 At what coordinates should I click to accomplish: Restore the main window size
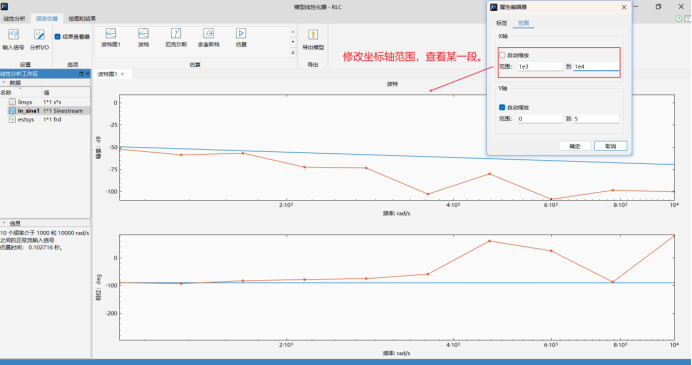[x=658, y=7]
